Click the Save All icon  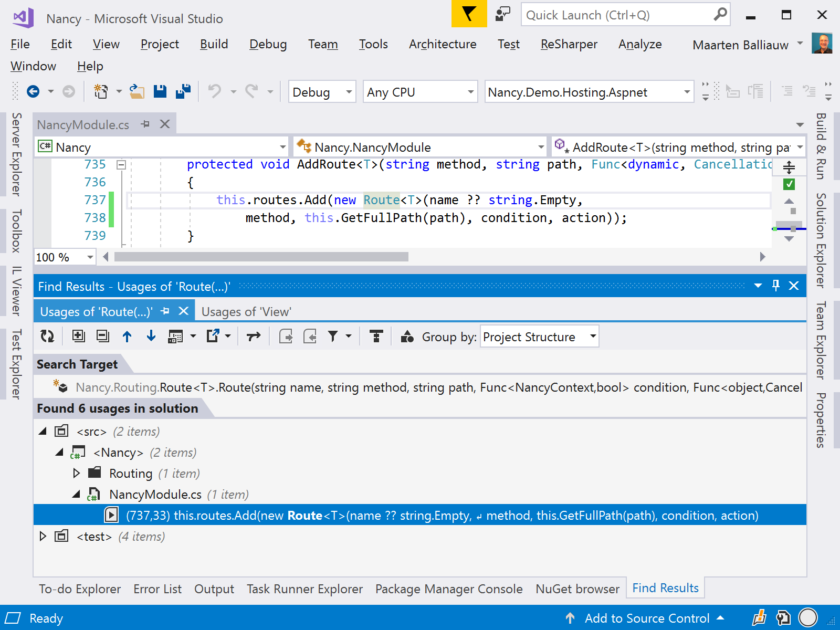[x=183, y=92]
